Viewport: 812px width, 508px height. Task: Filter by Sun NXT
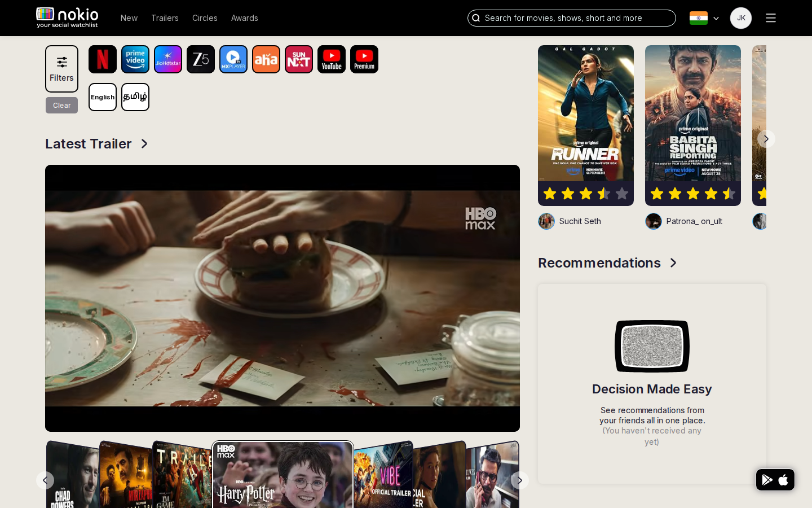click(299, 59)
